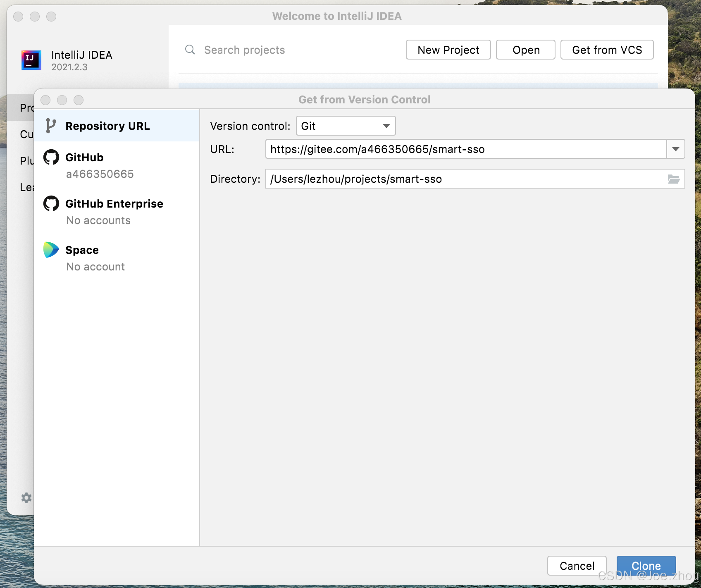Click the Space logo icon
The image size is (701, 588).
pos(51,250)
